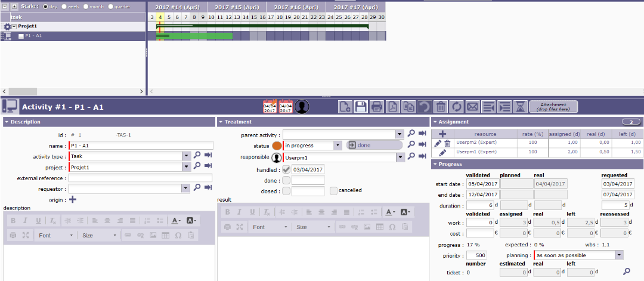
Task: Open the status dropdown showing in progress
Action: 337,145
